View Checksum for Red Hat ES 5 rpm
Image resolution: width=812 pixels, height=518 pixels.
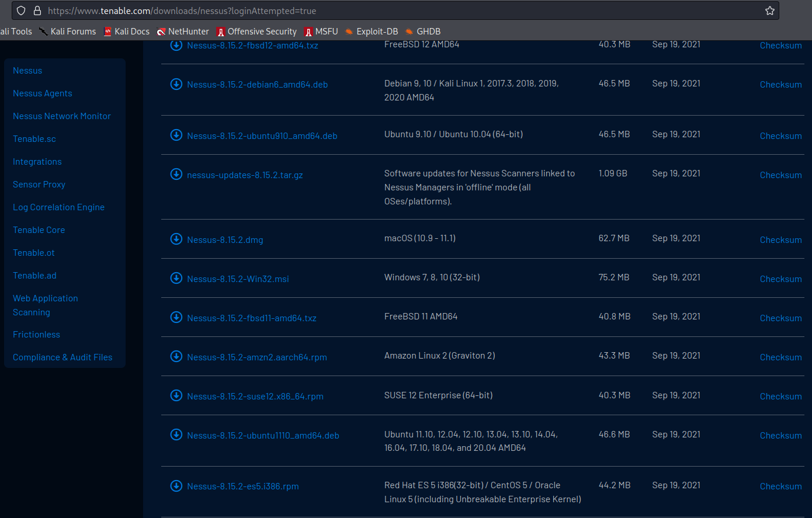780,486
